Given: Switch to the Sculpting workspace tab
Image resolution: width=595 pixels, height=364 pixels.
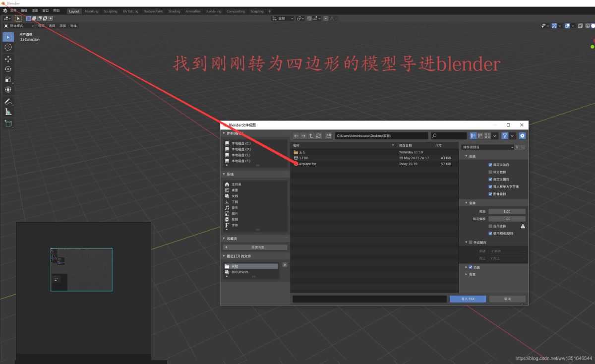Looking at the screenshot, I should point(110,11).
